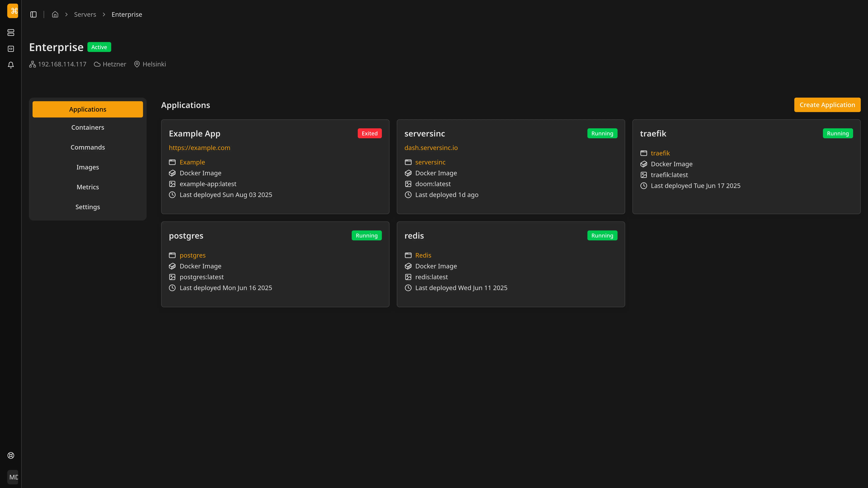Open the Metrics section
Screen dimensions: 868x488
coord(88,187)
